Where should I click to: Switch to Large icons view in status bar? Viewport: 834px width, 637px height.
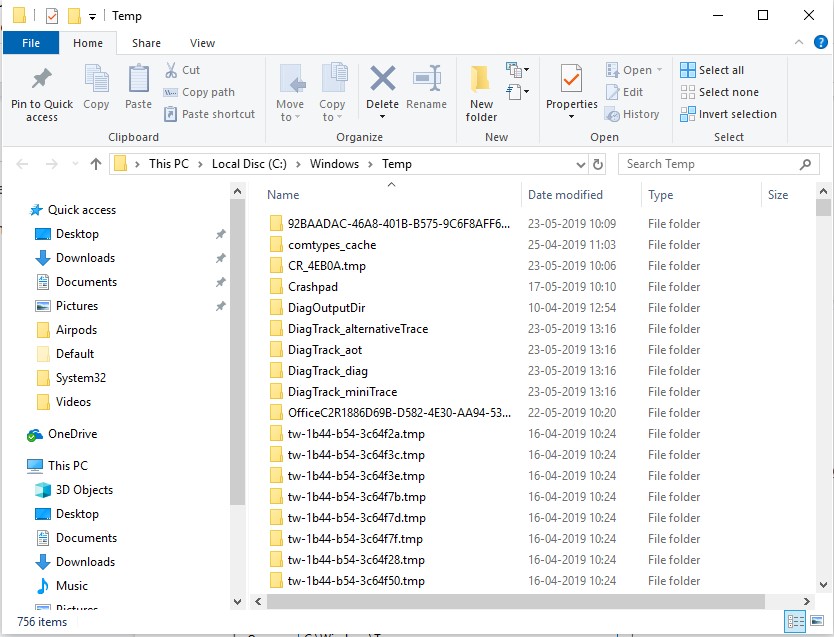coord(817,621)
